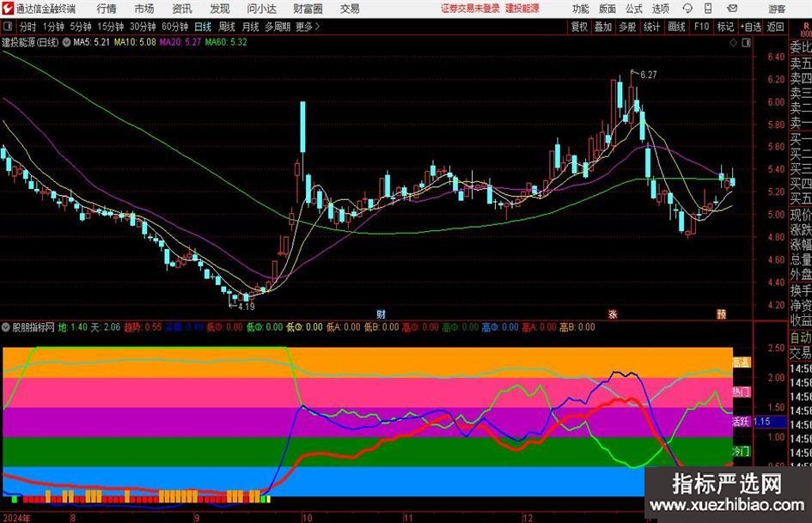Open the 交易 menu
The image size is (812, 523).
[x=350, y=9]
